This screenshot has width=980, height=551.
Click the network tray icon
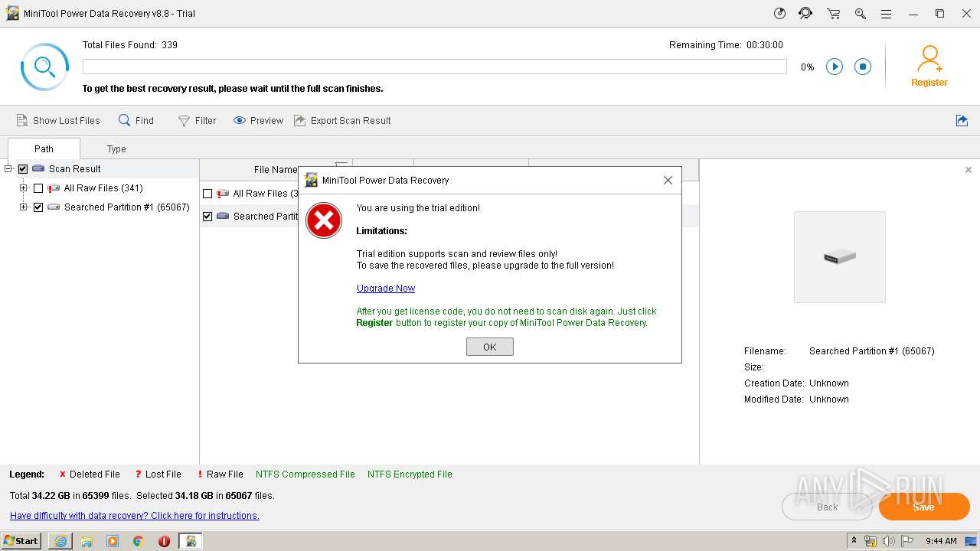[x=871, y=541]
